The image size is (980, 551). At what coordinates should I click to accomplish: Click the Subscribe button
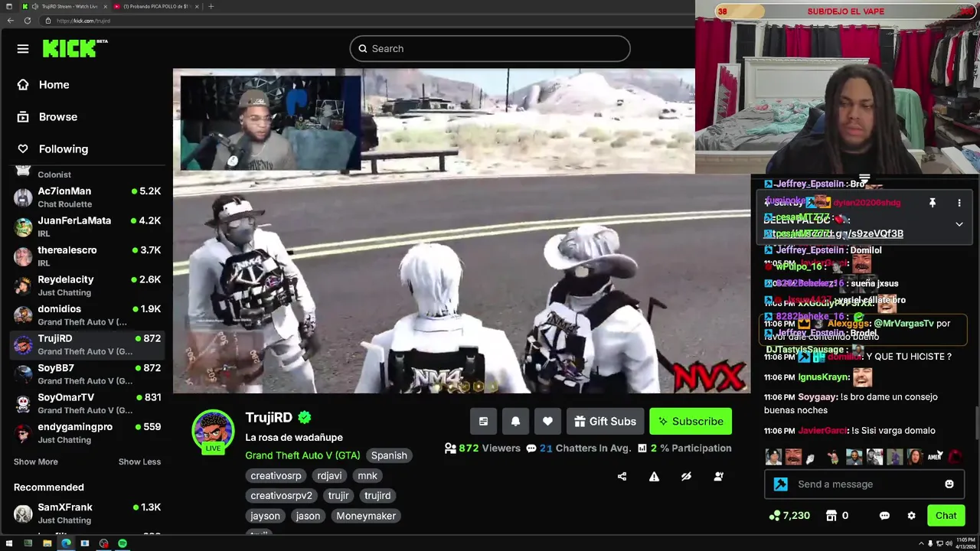pyautogui.click(x=691, y=421)
